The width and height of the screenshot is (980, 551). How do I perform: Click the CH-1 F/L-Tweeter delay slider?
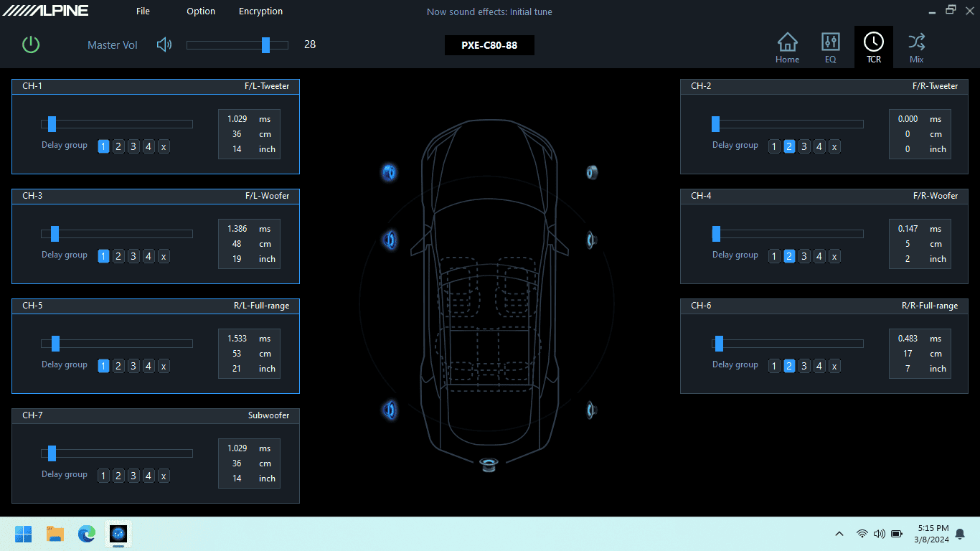click(117, 124)
